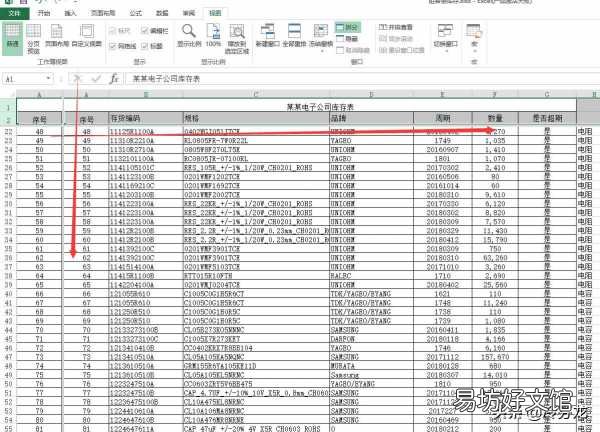The width and height of the screenshot is (600, 432).
Task: Click the formula bar text 某某电子公司库存表
Action: tap(166, 79)
